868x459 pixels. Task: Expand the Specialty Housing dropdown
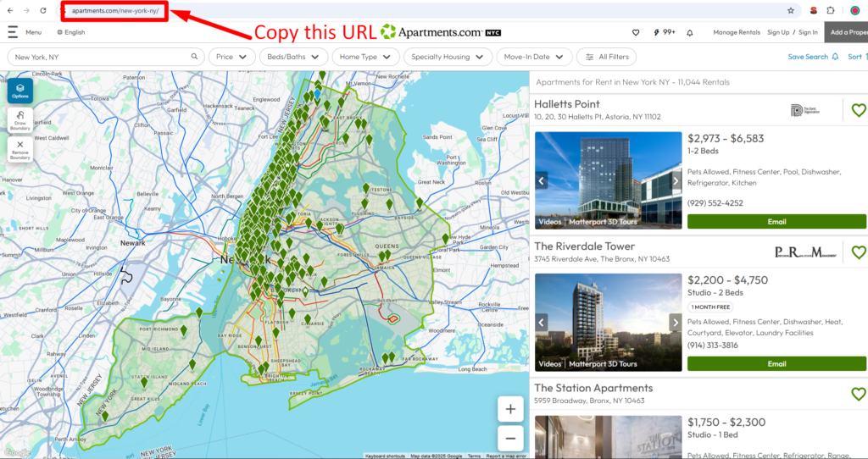448,57
